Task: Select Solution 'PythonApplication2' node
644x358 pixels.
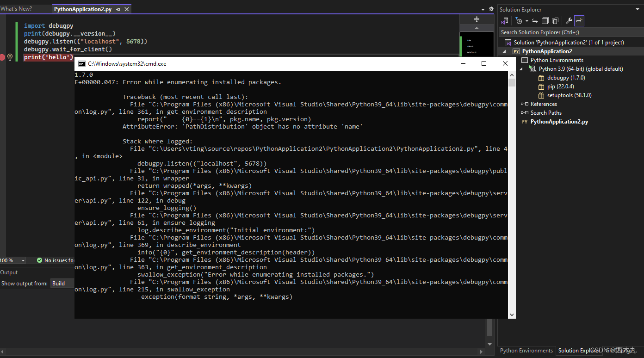Action: click(569, 43)
